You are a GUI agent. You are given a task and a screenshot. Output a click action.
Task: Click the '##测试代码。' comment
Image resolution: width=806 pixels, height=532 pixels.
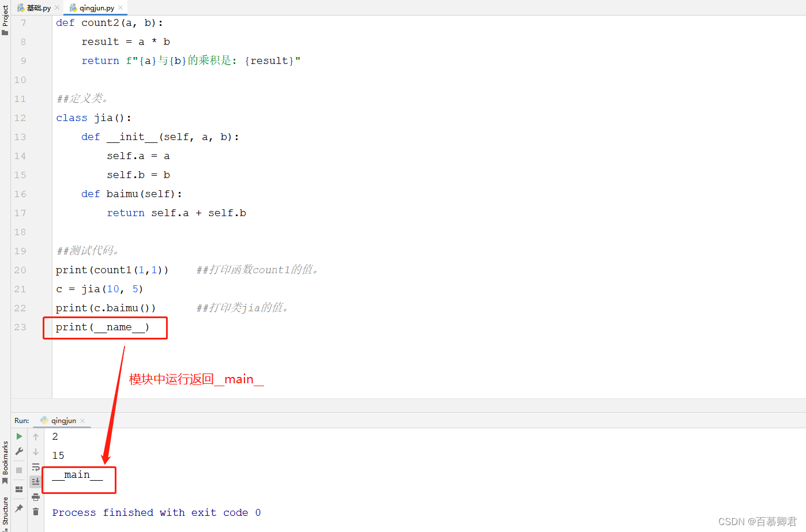pyautogui.click(x=88, y=251)
